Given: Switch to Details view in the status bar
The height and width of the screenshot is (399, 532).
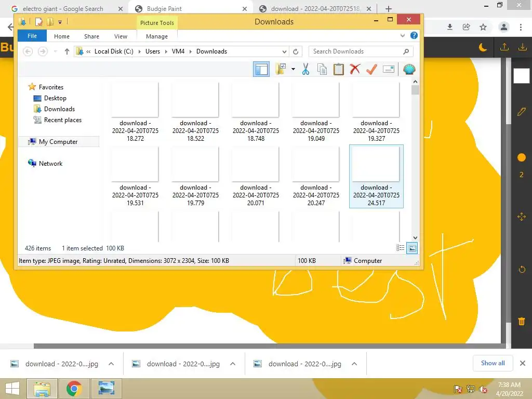Looking at the screenshot, I should pyautogui.click(x=401, y=248).
